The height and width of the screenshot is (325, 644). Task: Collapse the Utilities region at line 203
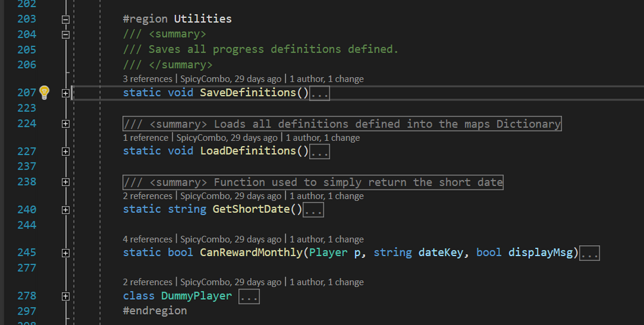click(x=65, y=19)
